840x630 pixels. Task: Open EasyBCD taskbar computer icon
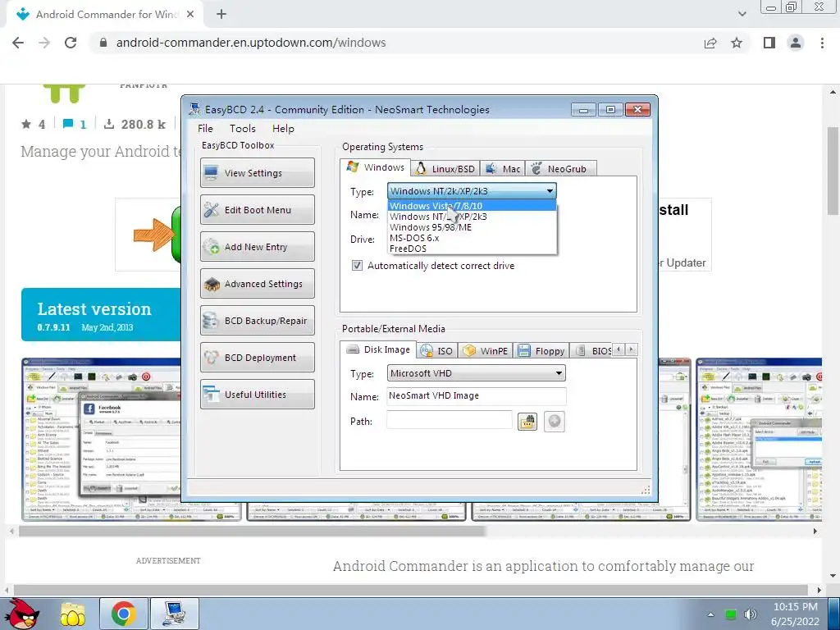click(x=175, y=614)
